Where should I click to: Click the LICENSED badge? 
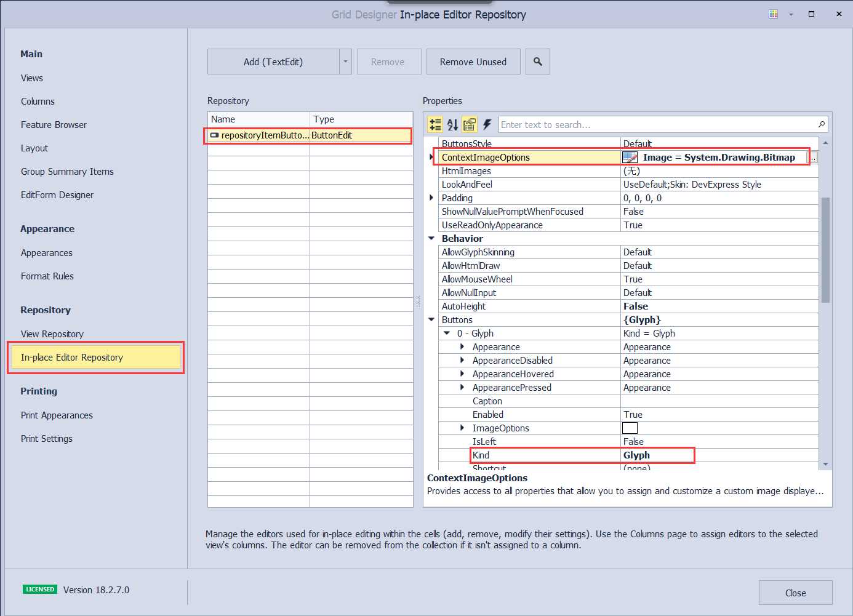40,590
